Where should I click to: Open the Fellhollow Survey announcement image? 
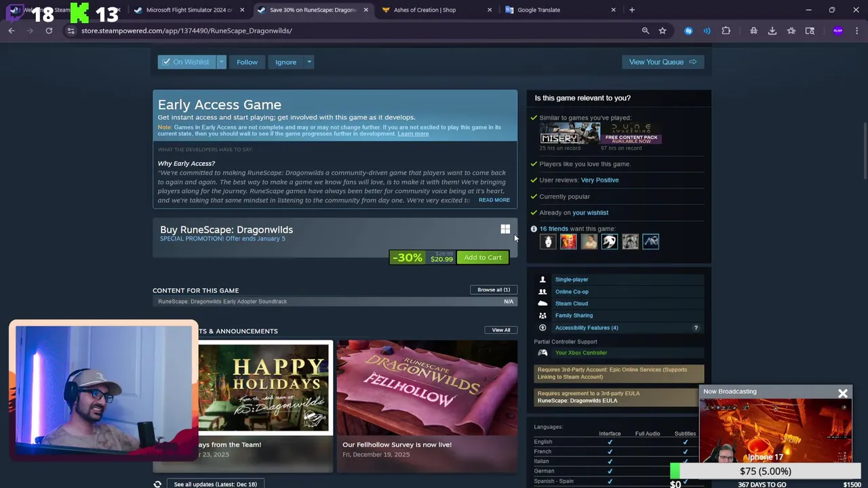coord(427,388)
